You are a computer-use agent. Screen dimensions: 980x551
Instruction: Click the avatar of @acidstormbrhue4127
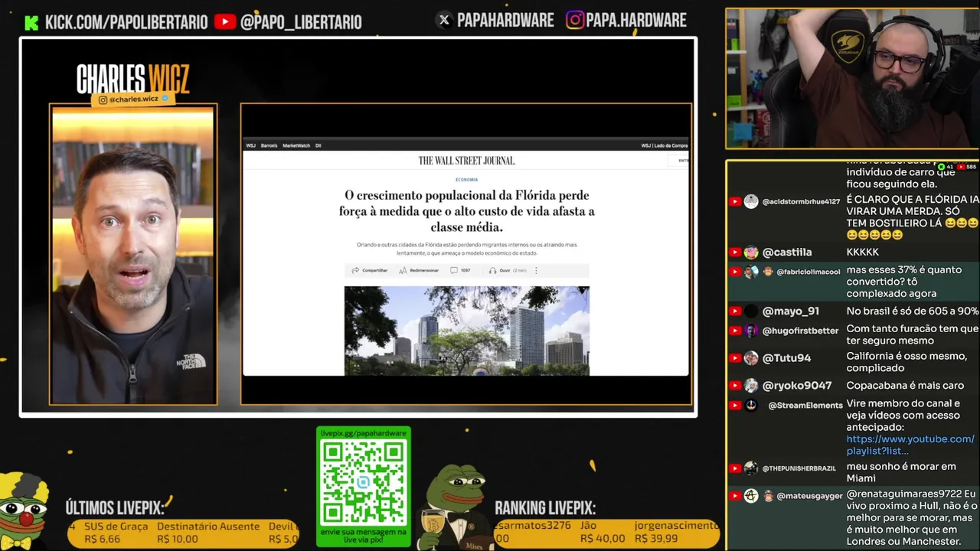point(751,201)
